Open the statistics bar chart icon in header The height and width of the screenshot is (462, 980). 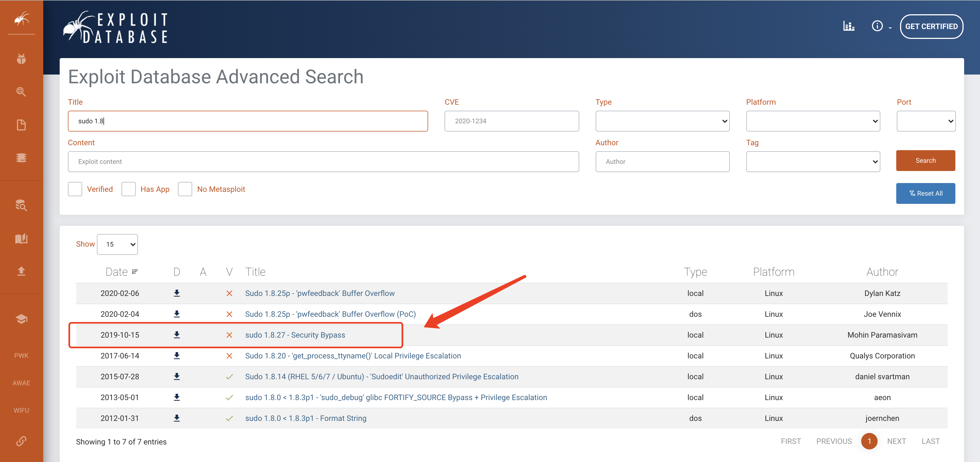pos(849,26)
